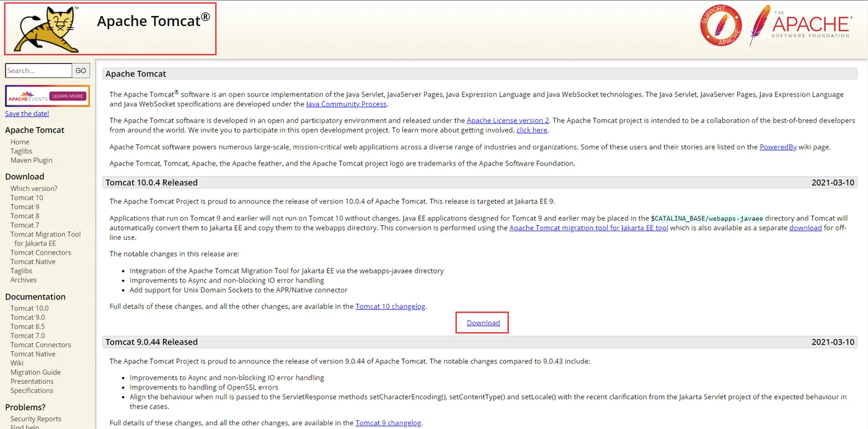Screen dimensions: 868x429
Task: Click the Apache Tomcat cat logo
Action: click(45, 29)
